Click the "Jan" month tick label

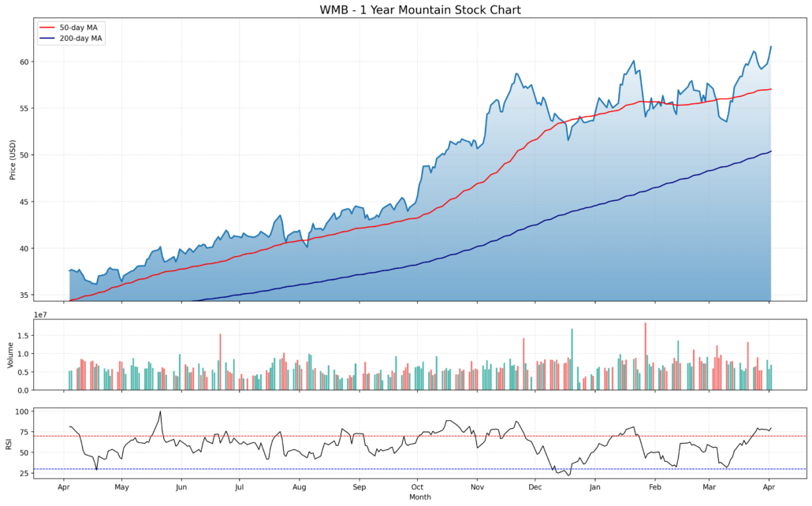tap(595, 487)
